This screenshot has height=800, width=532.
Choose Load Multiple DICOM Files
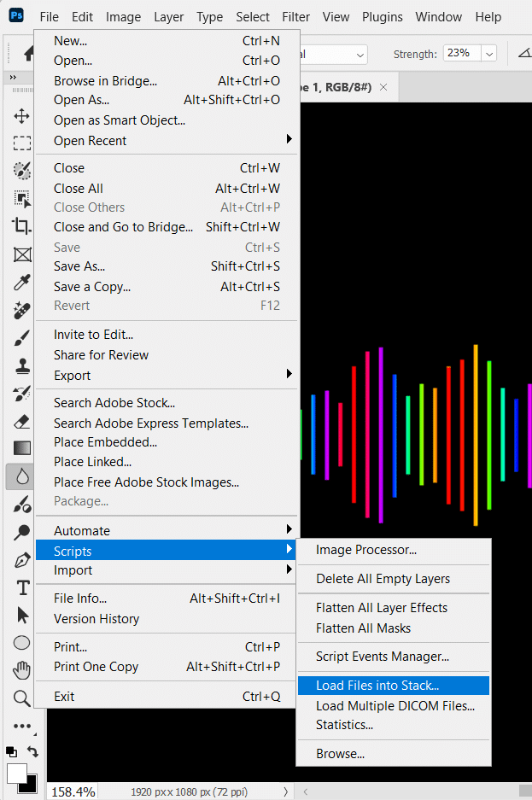pyautogui.click(x=394, y=706)
